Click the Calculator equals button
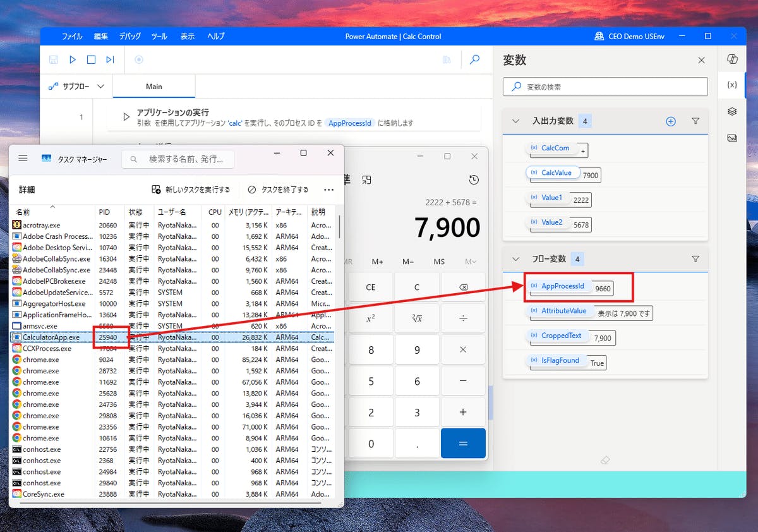This screenshot has height=532, width=758. click(463, 444)
